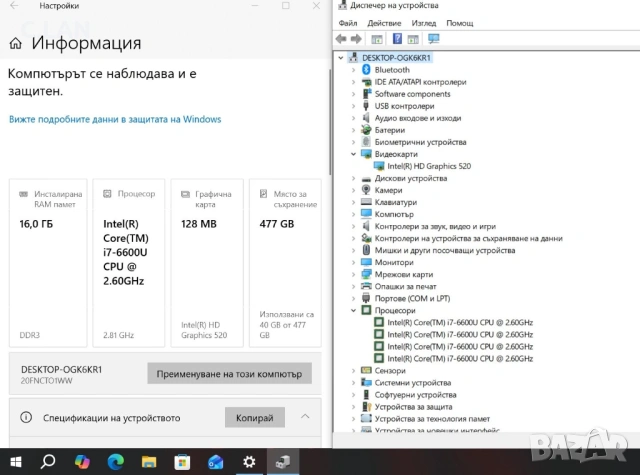Open Copilot from the taskbar
640x475 pixels.
82,462
